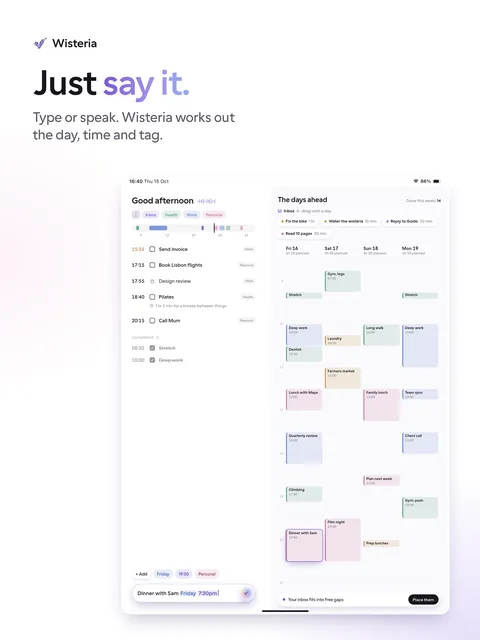This screenshot has width=480, height=640.
Task: Click the Water the wisteria inbox chip
Action: pos(350,221)
